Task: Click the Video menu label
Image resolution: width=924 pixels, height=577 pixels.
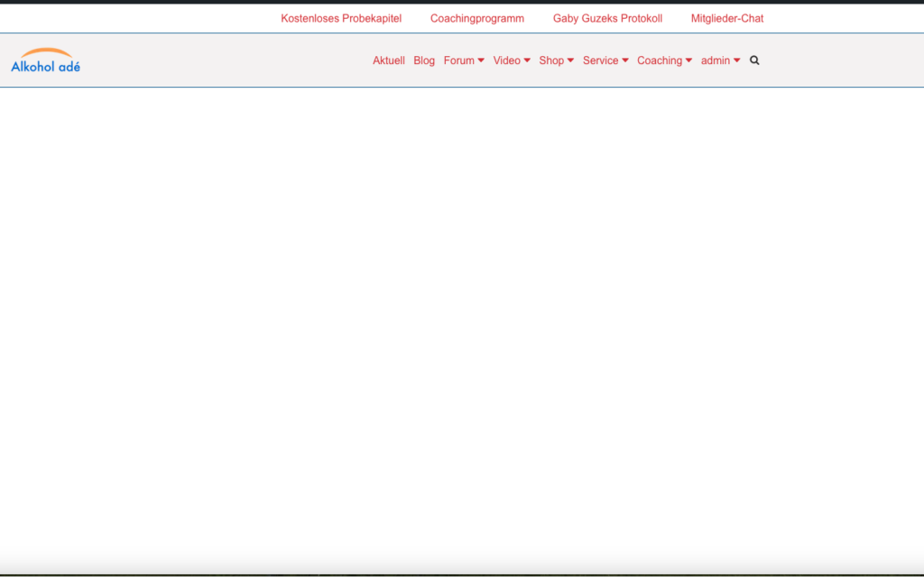Action: pyautogui.click(x=506, y=60)
